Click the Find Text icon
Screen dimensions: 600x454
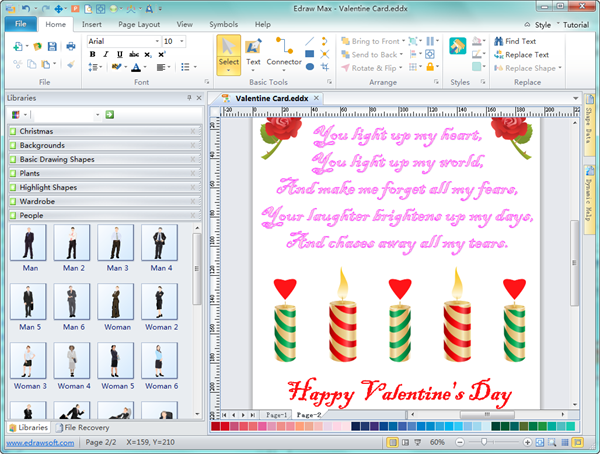(498, 41)
